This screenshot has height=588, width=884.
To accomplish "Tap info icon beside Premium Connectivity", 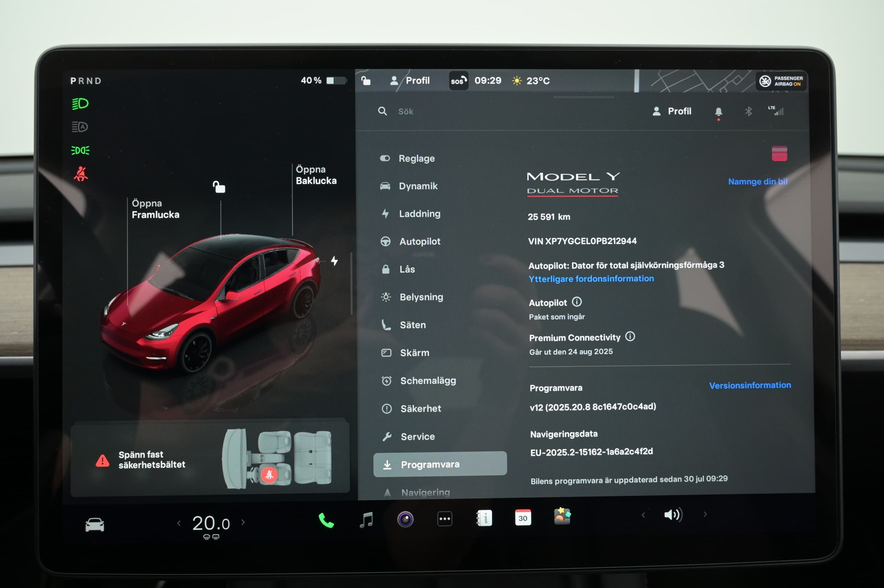I will tap(630, 336).
